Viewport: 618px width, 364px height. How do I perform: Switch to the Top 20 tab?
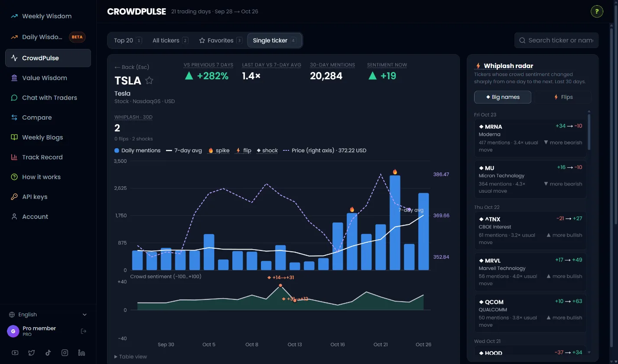[128, 40]
